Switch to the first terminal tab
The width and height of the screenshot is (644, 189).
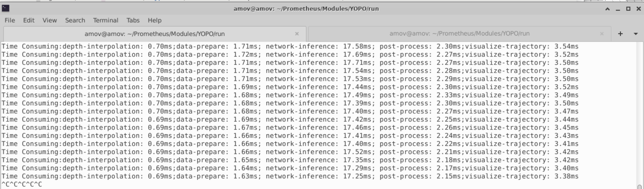pos(154,34)
